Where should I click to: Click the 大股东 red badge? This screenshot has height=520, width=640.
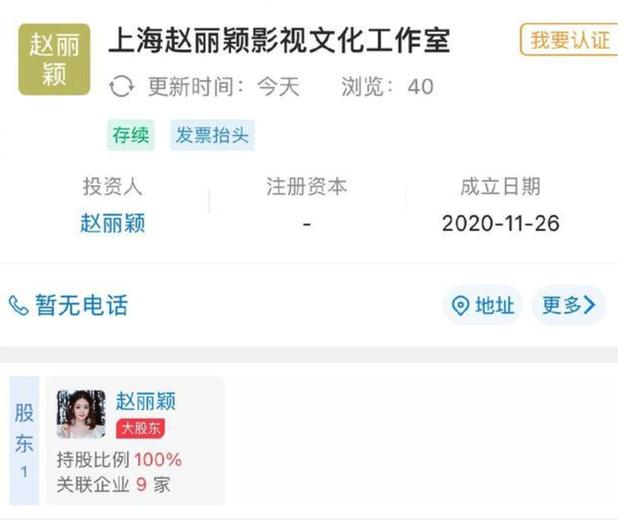(140, 428)
